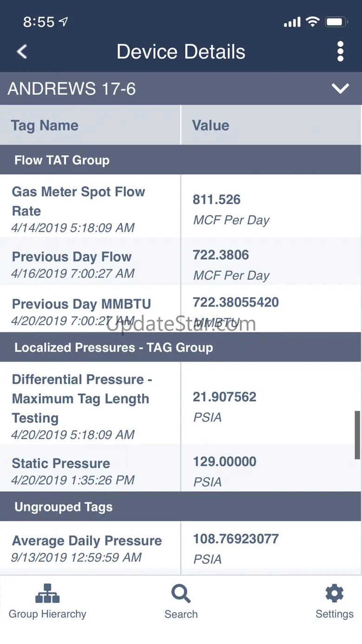Image resolution: width=362 pixels, height=644 pixels.
Task: Open the Group Hierarchy tab
Action: coord(47,601)
